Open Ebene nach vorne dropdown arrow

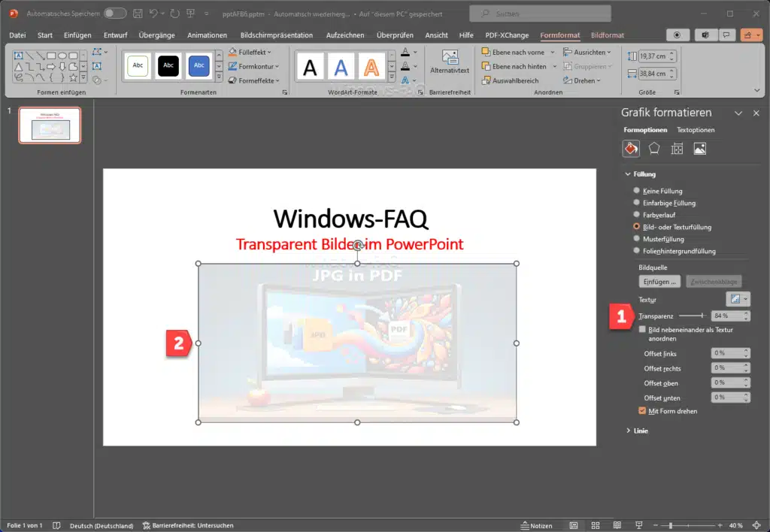[x=553, y=52]
